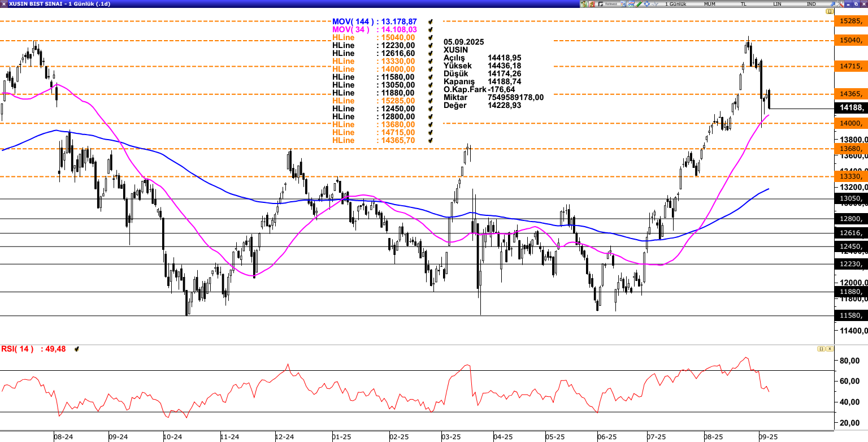Viewport: 868px width, 442px height.
Task: Click the rightmost yellow icon in RSI panel
Action: (x=829, y=349)
